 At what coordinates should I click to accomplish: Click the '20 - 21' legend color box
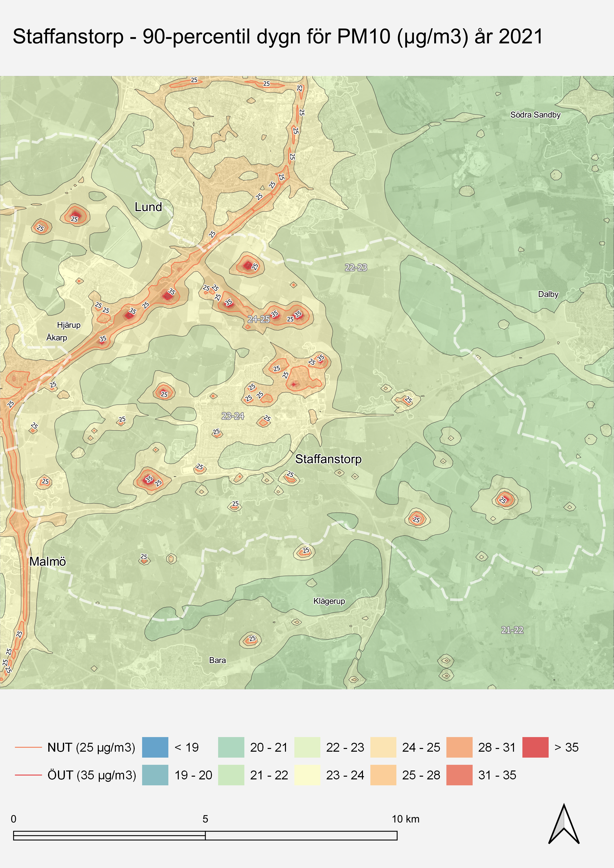tap(231, 747)
